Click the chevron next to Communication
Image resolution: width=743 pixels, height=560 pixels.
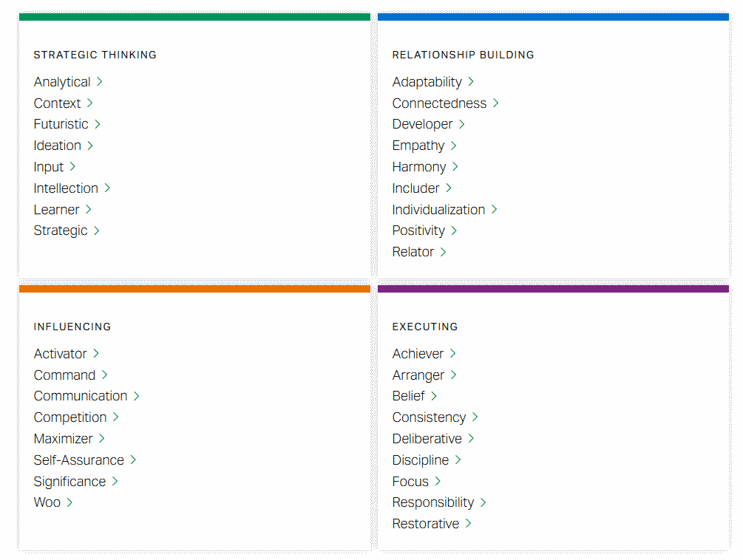(137, 396)
